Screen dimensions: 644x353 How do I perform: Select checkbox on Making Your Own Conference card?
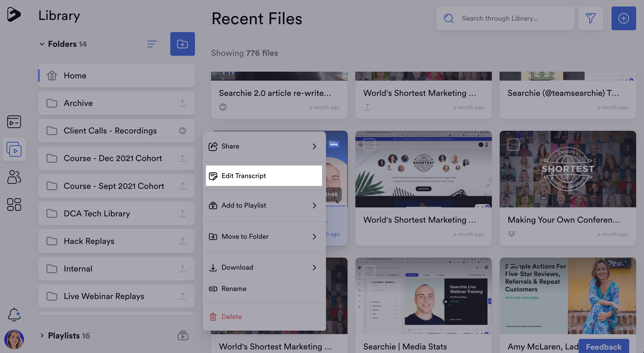[513, 144]
